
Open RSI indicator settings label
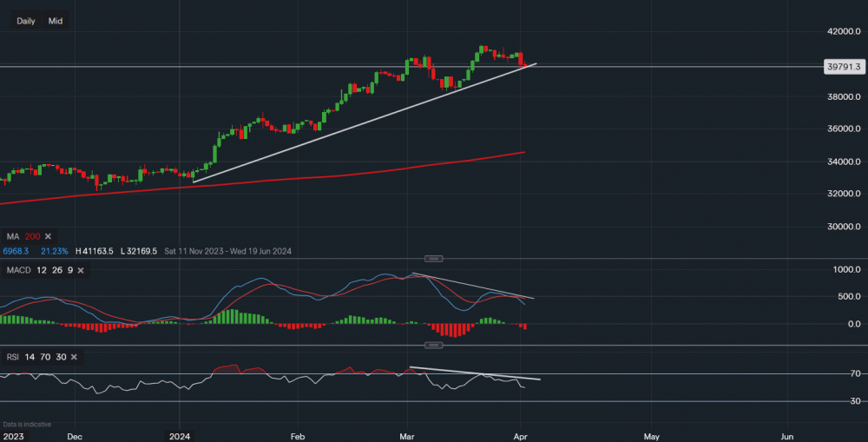[13, 357]
